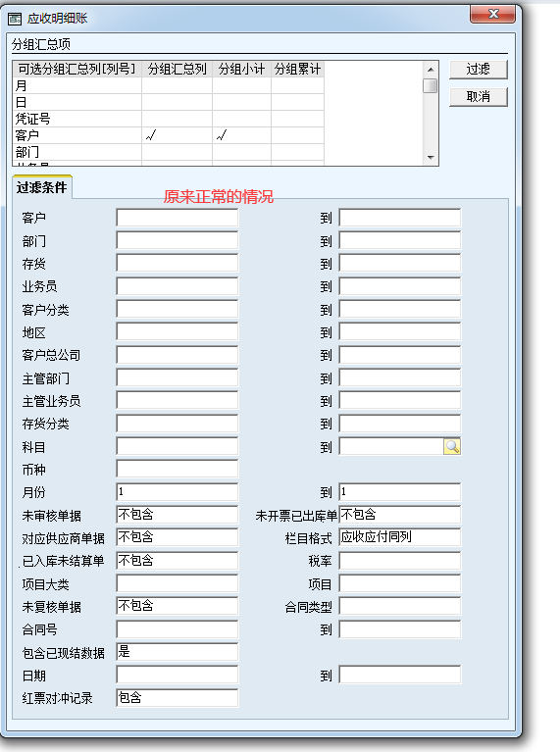Click the 应收明细账 window title icon
Screen dimensions: 560x752
click(15, 19)
